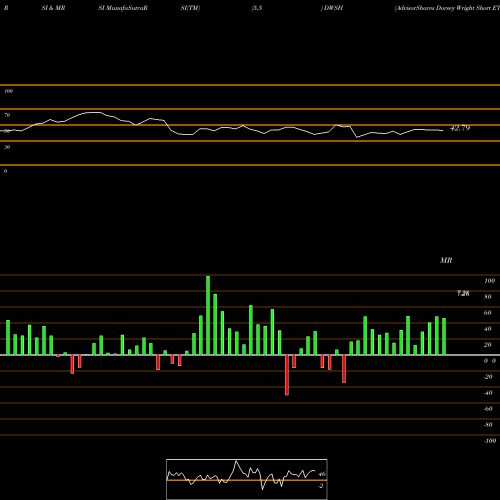Click the 46 value in the mini chart
Viewport: 500px width, 500px height.
pyautogui.click(x=322, y=474)
